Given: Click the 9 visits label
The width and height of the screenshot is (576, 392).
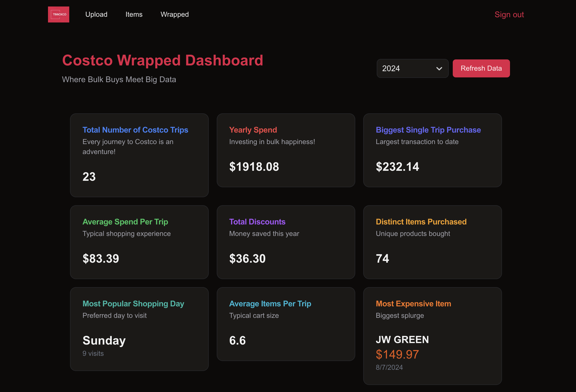Looking at the screenshot, I should tap(93, 354).
